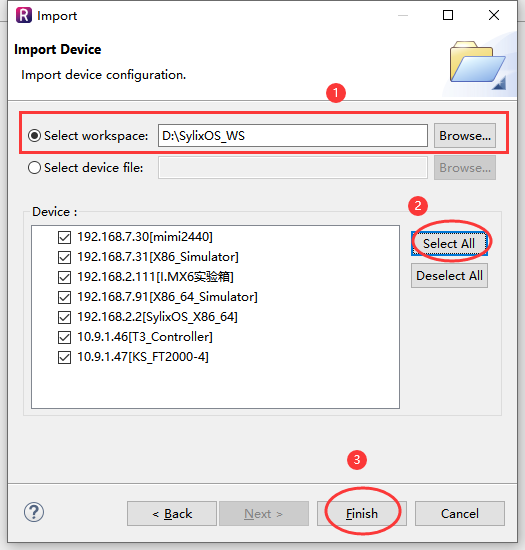The height and width of the screenshot is (550, 525).
Task: Toggle the I.MX6 device at 192.168.2.111
Action: coord(65,277)
